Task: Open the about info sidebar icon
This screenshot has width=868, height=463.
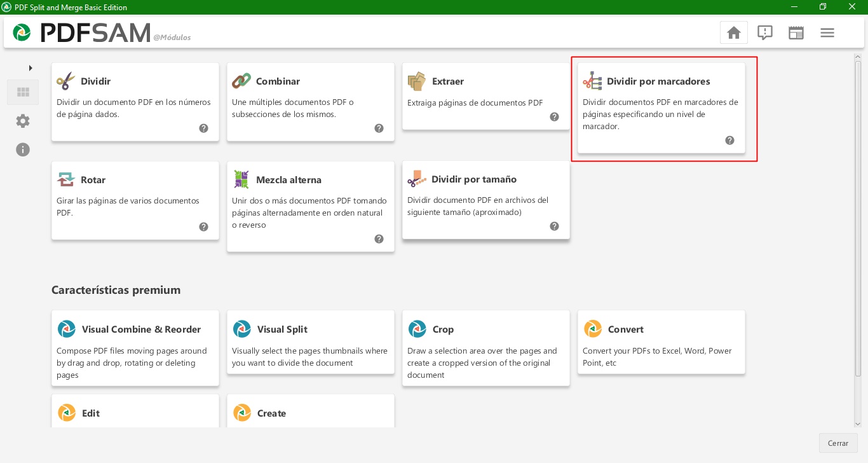Action: 23,149
